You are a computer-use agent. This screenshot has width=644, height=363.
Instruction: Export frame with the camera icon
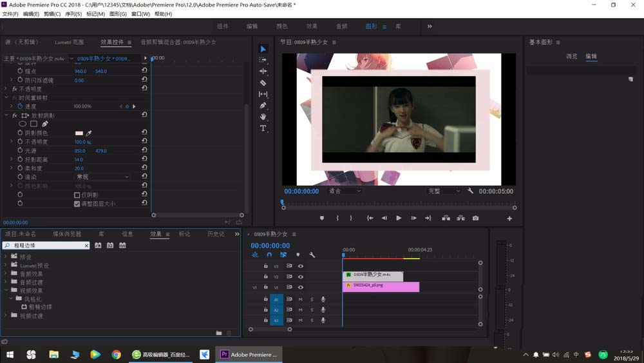[x=475, y=219]
